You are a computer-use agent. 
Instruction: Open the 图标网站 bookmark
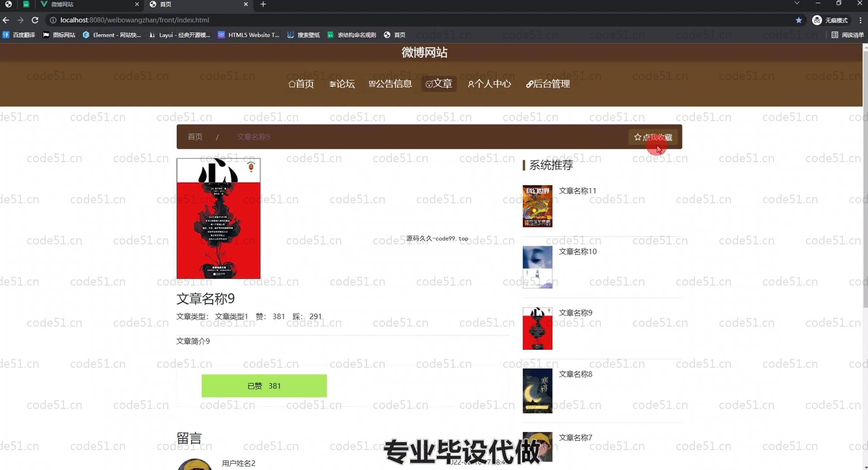coord(59,35)
